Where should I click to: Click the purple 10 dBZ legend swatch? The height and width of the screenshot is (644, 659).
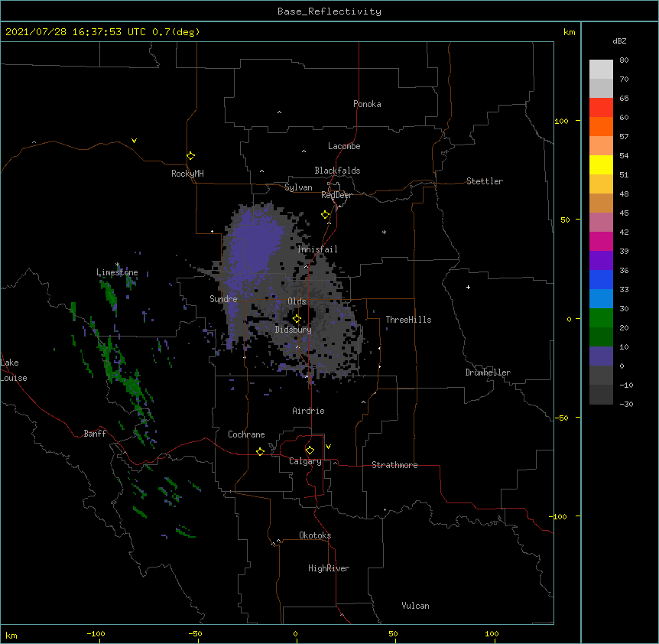(x=601, y=356)
